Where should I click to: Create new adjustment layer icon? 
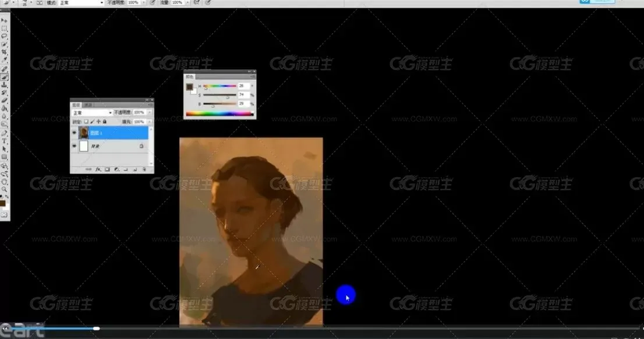click(116, 169)
